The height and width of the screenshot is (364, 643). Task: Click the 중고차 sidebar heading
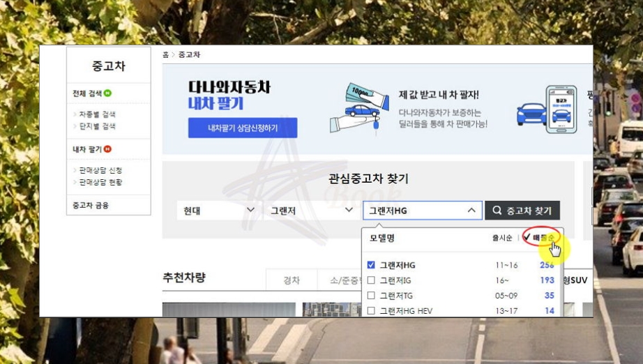[x=108, y=66]
